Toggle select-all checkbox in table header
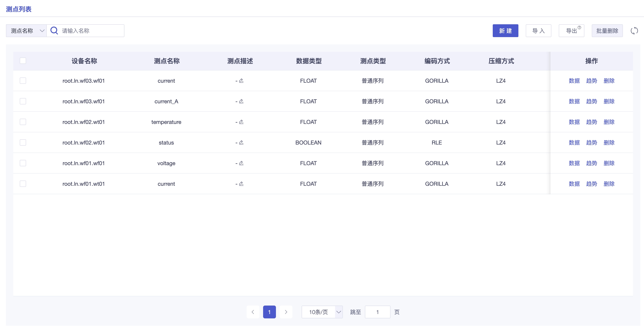The width and height of the screenshot is (644, 328). (23, 61)
